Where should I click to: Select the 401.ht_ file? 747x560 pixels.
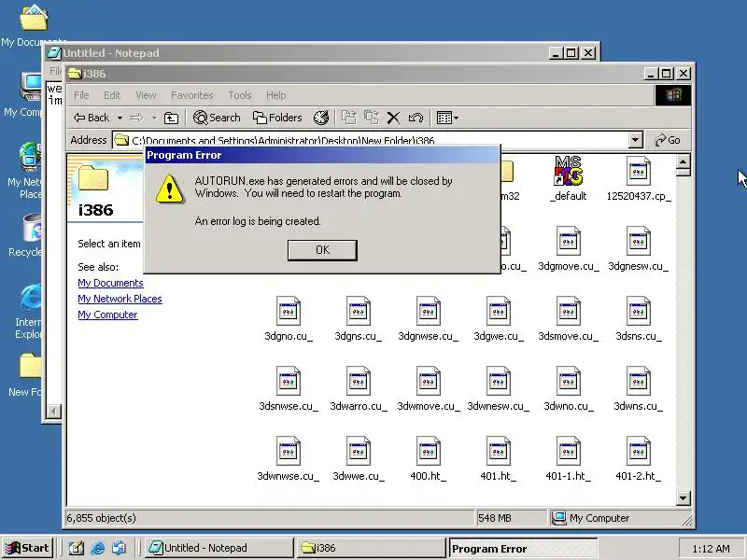click(499, 459)
